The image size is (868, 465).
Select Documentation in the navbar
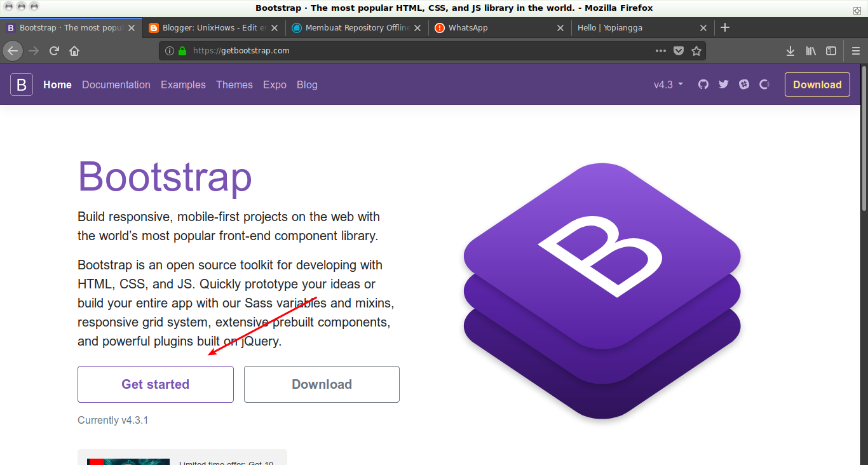(116, 84)
